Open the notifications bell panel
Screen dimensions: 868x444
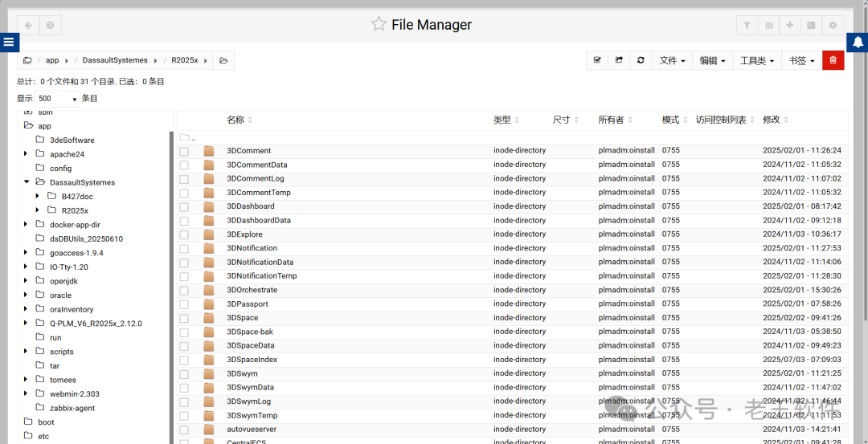point(858,42)
